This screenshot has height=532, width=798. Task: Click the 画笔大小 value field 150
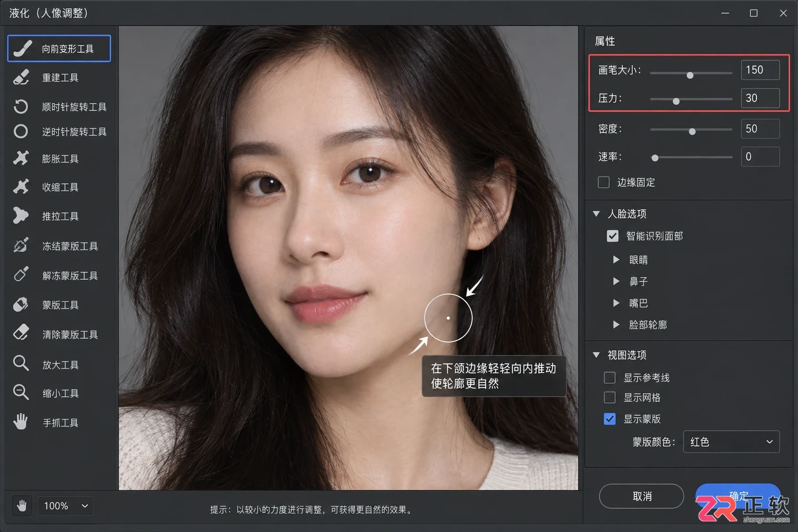[760, 70]
